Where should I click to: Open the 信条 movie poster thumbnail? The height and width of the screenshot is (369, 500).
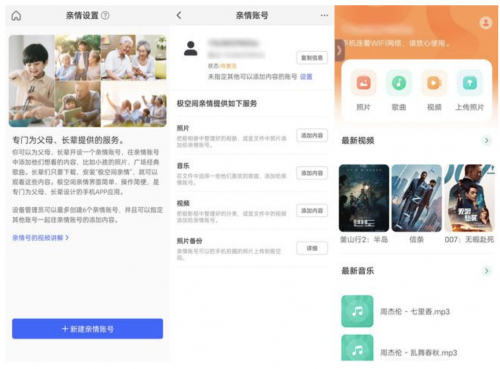click(416, 198)
